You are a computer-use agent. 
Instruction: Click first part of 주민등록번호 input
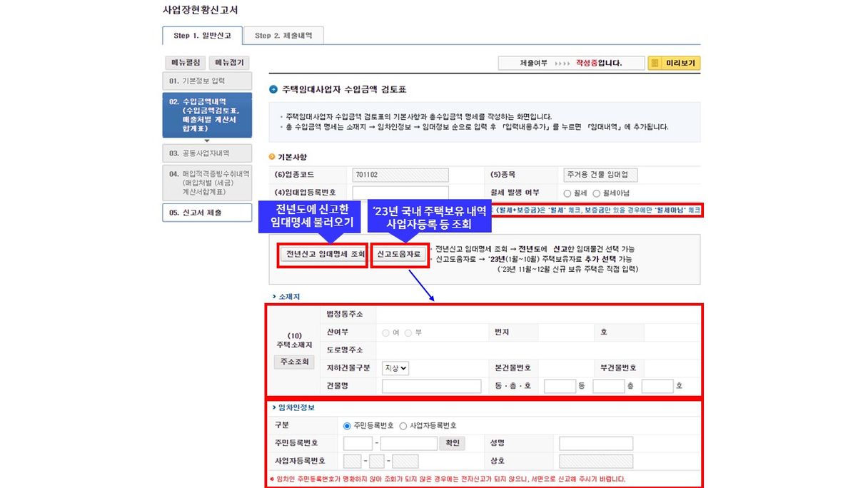click(358, 443)
